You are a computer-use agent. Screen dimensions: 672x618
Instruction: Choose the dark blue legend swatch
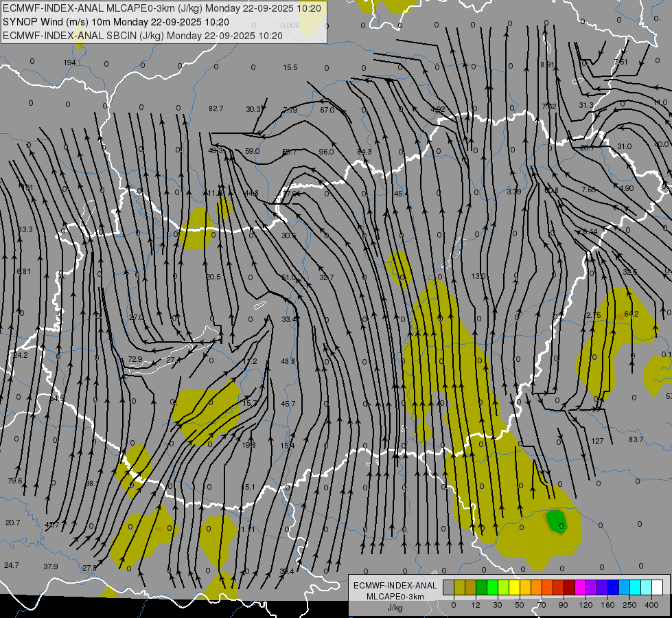point(613,587)
